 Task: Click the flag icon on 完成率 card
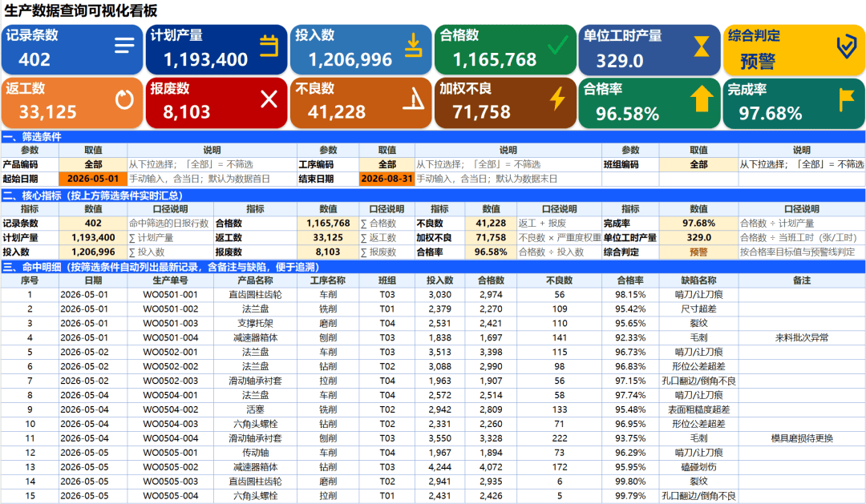[846, 99]
